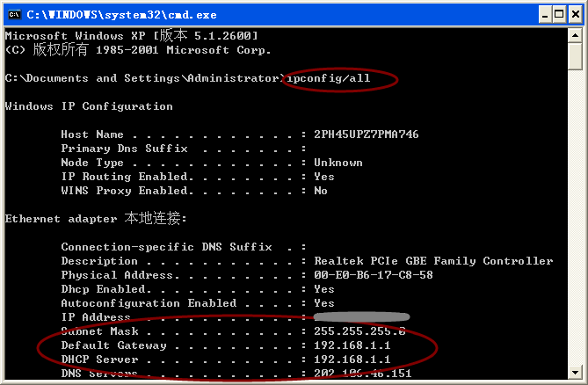The height and width of the screenshot is (385, 588).
Task: Click the Host Name value 2PH45UPZ7PMA746
Action: coord(366,134)
